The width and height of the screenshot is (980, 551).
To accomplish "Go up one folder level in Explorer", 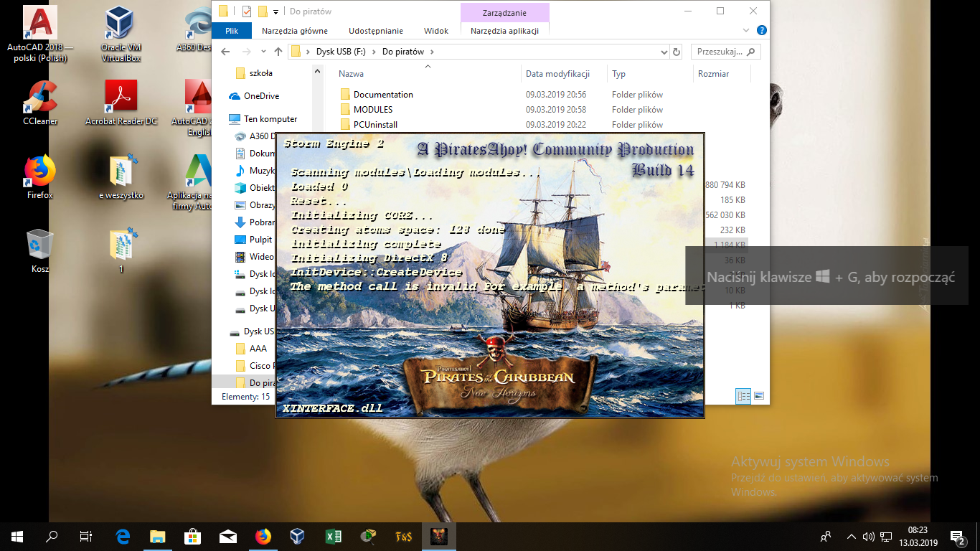I will point(278,52).
